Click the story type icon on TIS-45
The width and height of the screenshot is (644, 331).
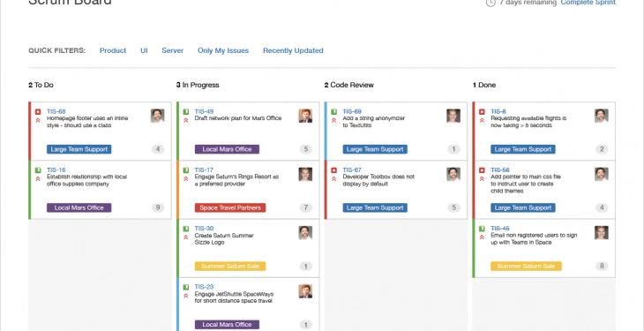click(x=482, y=229)
